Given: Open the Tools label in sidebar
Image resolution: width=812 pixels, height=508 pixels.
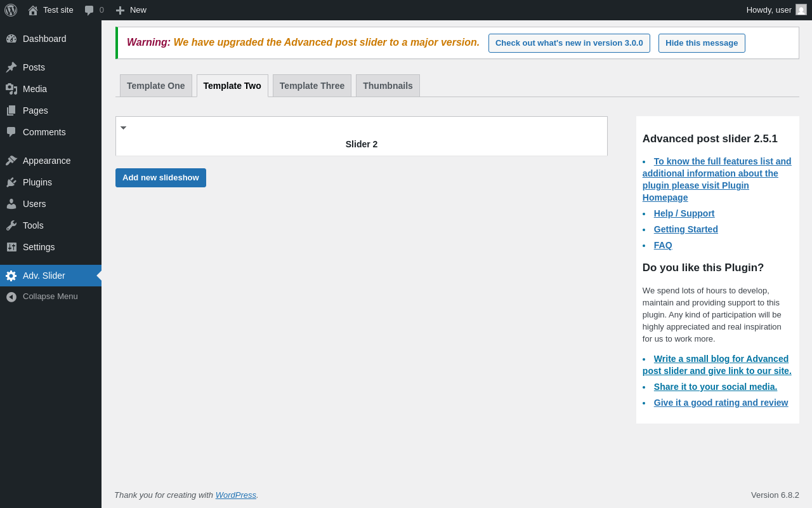Looking at the screenshot, I should 33,225.
